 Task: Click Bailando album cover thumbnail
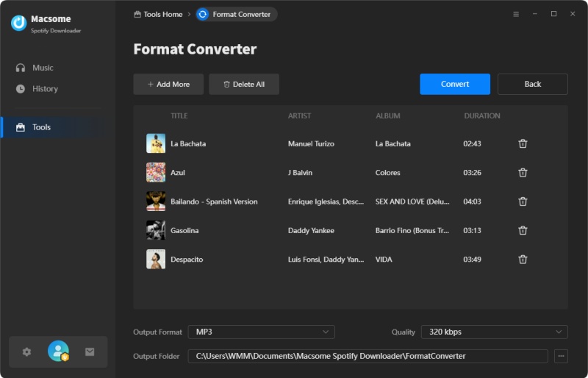(x=156, y=202)
